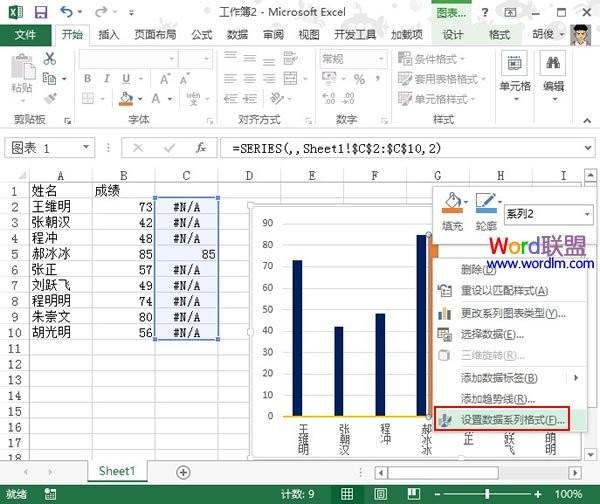Expand the Name Box dropdown showing 图表 1
Screen dimensions: 600x504
pos(101,147)
